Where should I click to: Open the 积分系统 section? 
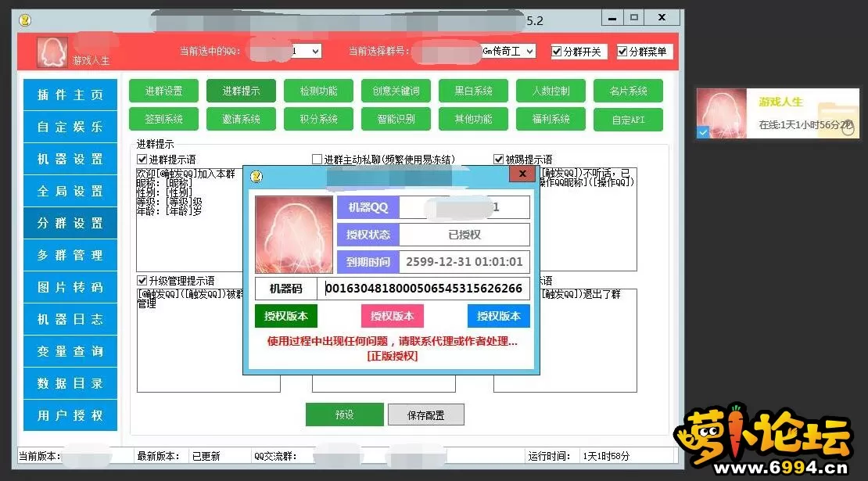pos(319,119)
